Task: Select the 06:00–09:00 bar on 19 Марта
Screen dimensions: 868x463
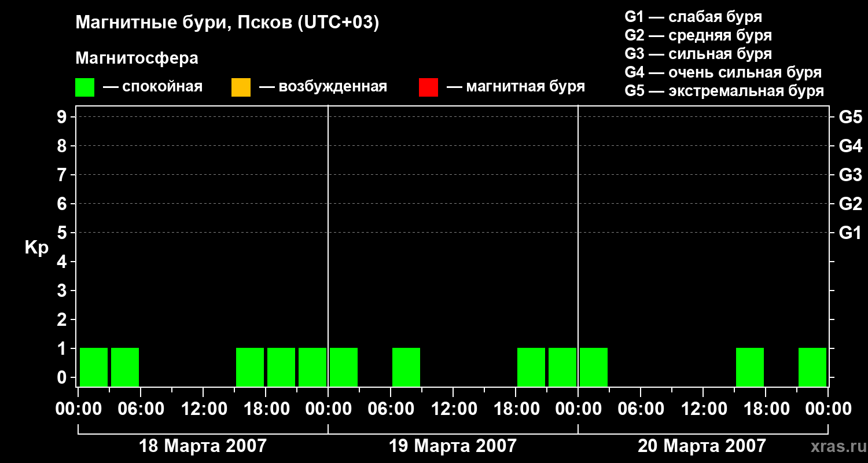Action: click(x=406, y=367)
